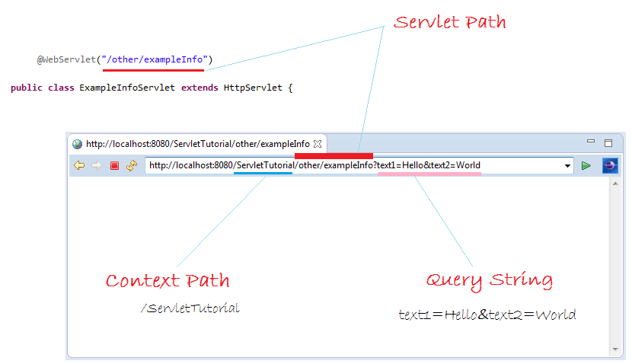
Task: Click the red Servlet Path label
Action: (449, 22)
